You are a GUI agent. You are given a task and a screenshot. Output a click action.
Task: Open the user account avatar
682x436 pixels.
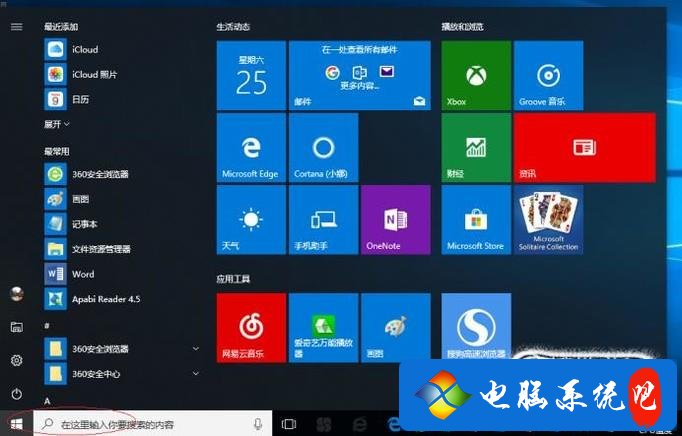coord(17,294)
